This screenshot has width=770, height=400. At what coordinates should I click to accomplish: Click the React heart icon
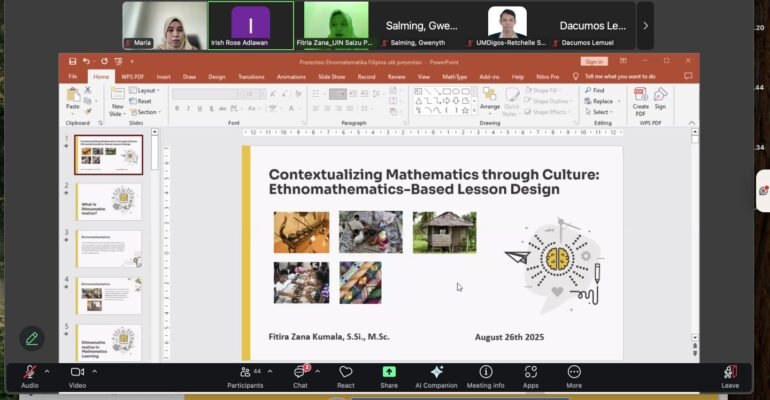346,373
